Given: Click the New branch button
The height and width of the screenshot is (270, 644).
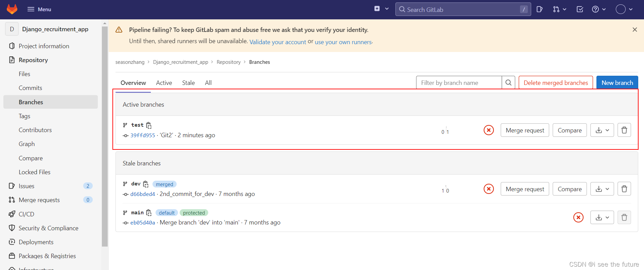Looking at the screenshot, I should coord(617,83).
